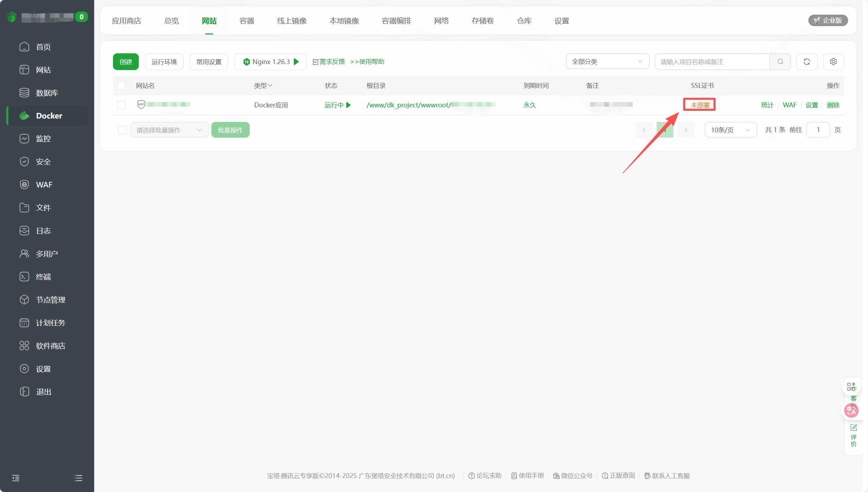
Task: Open the 软件商店 software store
Action: (x=50, y=345)
